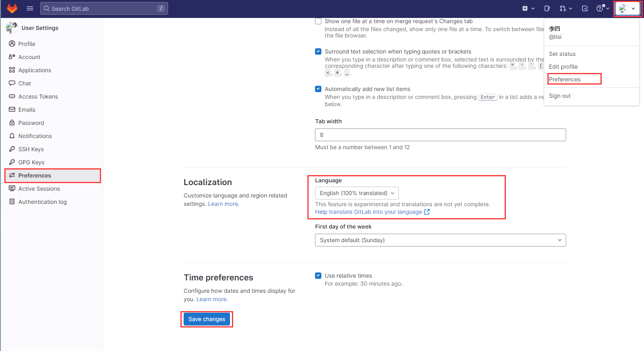The width and height of the screenshot is (644, 351).
Task: Expand First day of the week dropdown
Action: click(440, 240)
